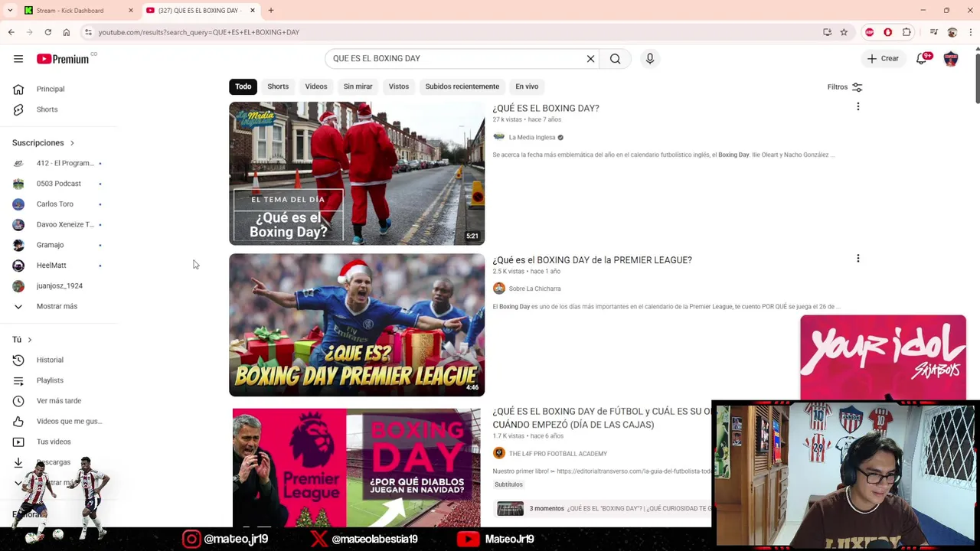This screenshot has width=980, height=551.
Task: Click the Shorts sidebar icon
Action: pos(18,109)
